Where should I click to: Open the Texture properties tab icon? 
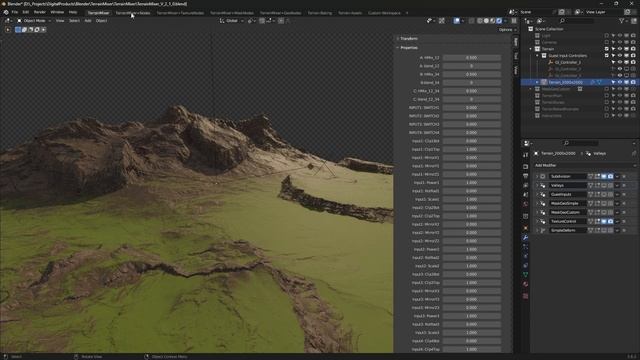pos(525,296)
